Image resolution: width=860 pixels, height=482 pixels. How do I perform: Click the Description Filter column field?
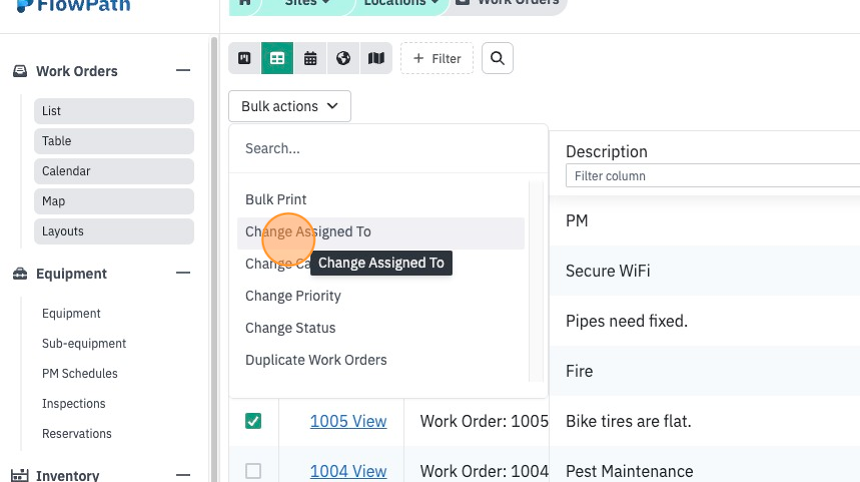pyautogui.click(x=712, y=176)
